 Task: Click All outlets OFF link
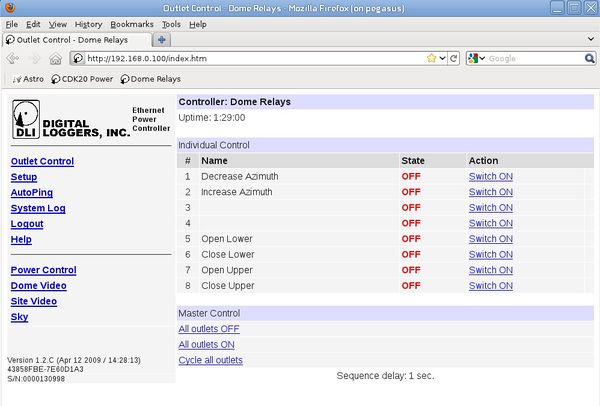tap(209, 329)
